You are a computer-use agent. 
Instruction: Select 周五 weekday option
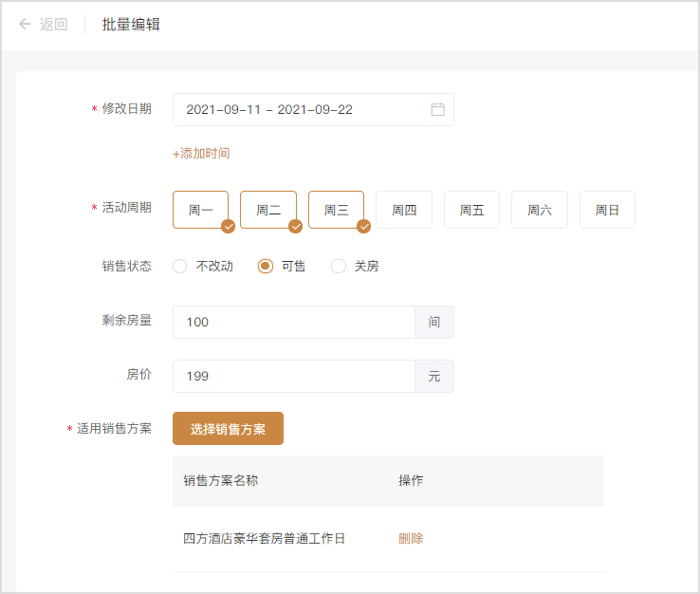pos(471,211)
